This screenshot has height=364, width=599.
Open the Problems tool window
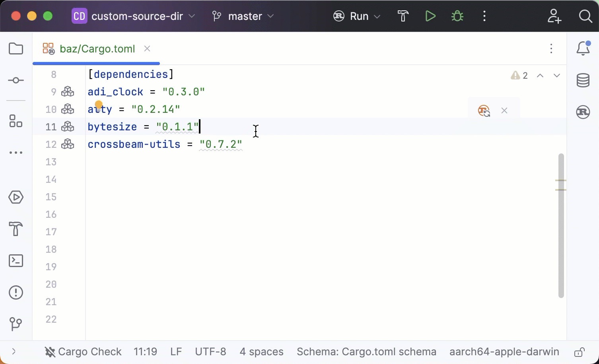click(16, 293)
